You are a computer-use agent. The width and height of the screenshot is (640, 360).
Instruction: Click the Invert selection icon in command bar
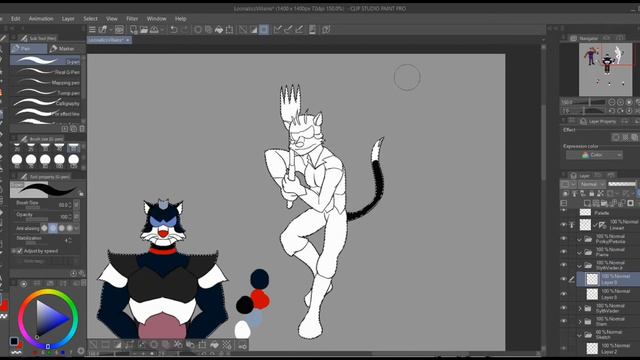[253, 29]
